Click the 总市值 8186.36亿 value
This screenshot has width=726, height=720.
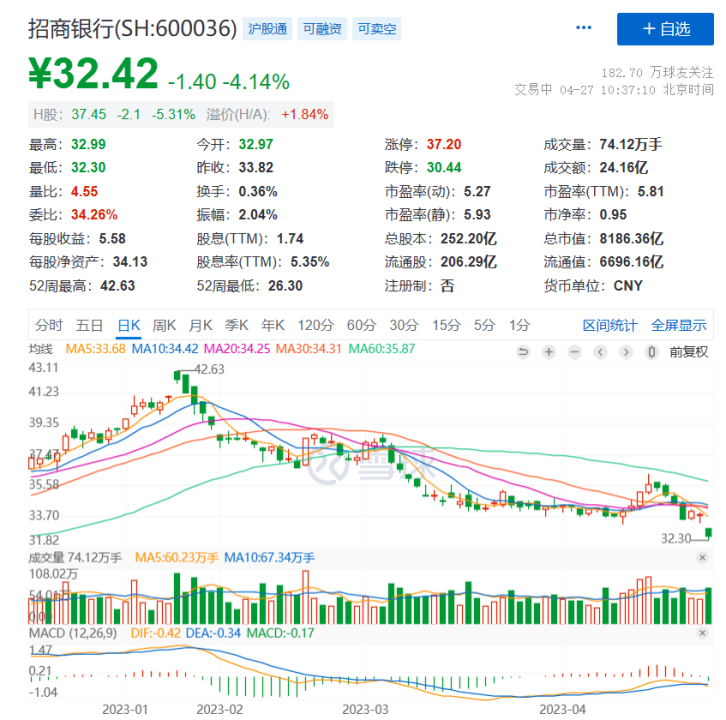[x=632, y=239]
